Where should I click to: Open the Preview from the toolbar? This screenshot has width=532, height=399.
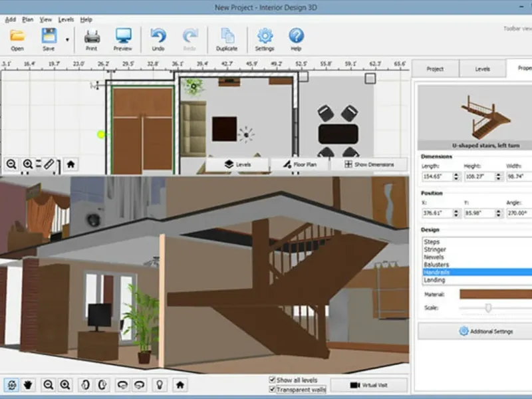(122, 39)
